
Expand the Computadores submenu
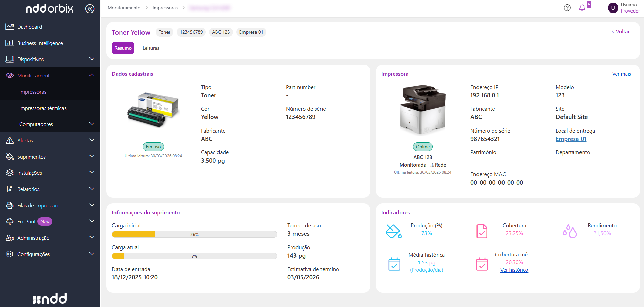92,124
